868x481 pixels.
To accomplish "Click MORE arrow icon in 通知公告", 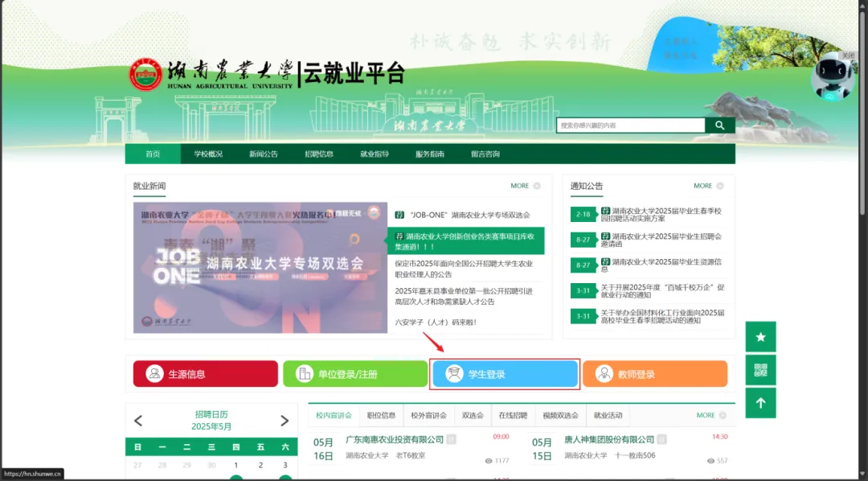I will (720, 186).
